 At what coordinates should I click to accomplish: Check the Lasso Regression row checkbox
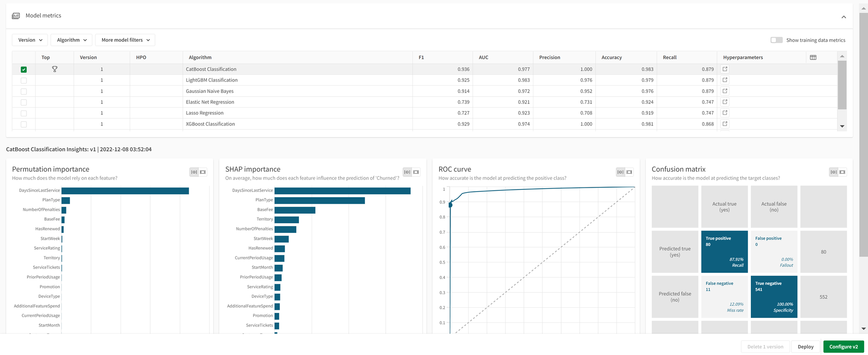point(24,113)
